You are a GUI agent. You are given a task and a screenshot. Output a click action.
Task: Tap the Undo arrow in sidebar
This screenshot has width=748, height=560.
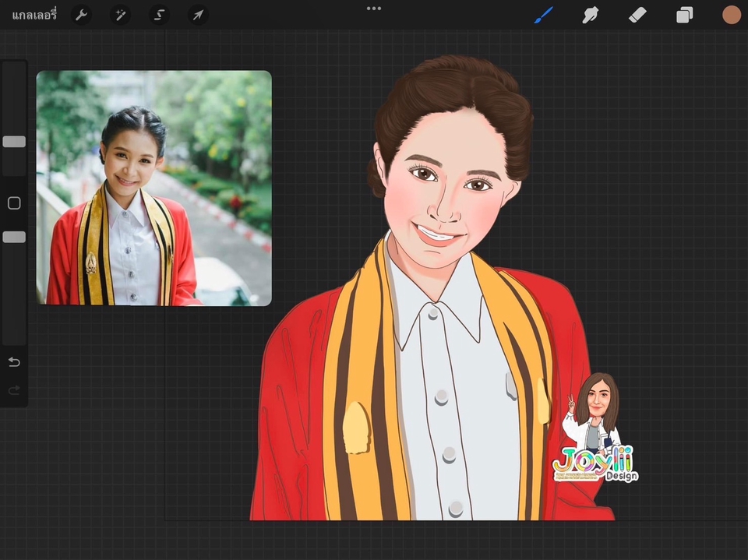(x=14, y=362)
